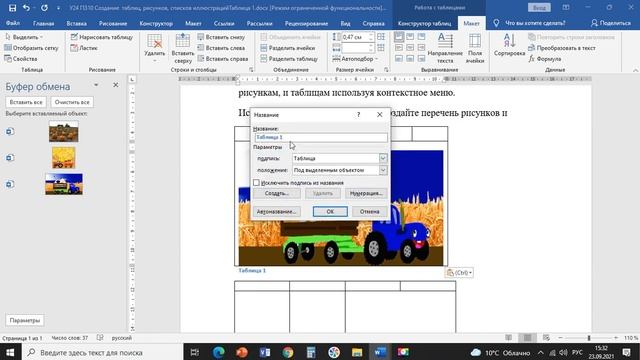Click Convert to text (Преобразовать в текст)
This screenshot has width=640, height=360.
[x=562, y=48]
